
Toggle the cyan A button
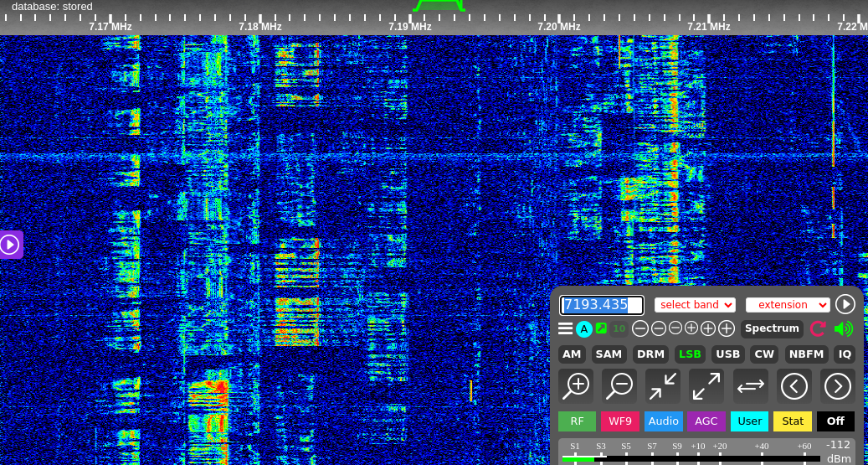pyautogui.click(x=584, y=329)
